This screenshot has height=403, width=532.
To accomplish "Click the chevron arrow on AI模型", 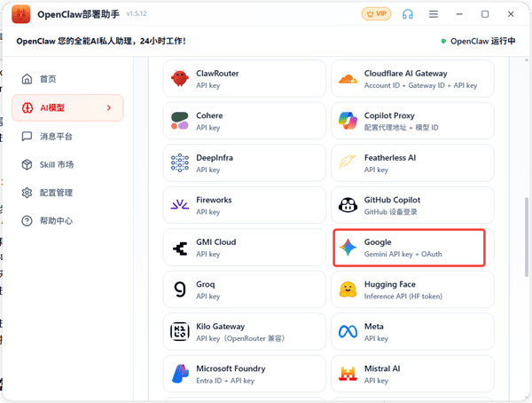I will pos(109,107).
